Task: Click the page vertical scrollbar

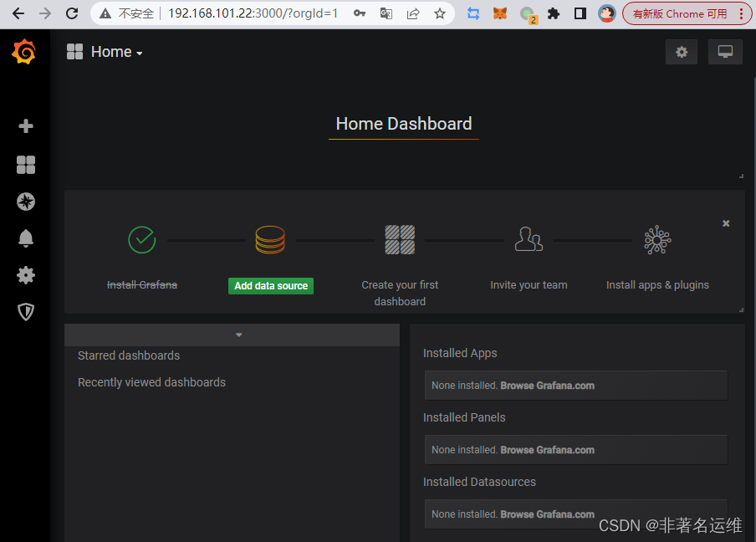Action: click(753, 309)
